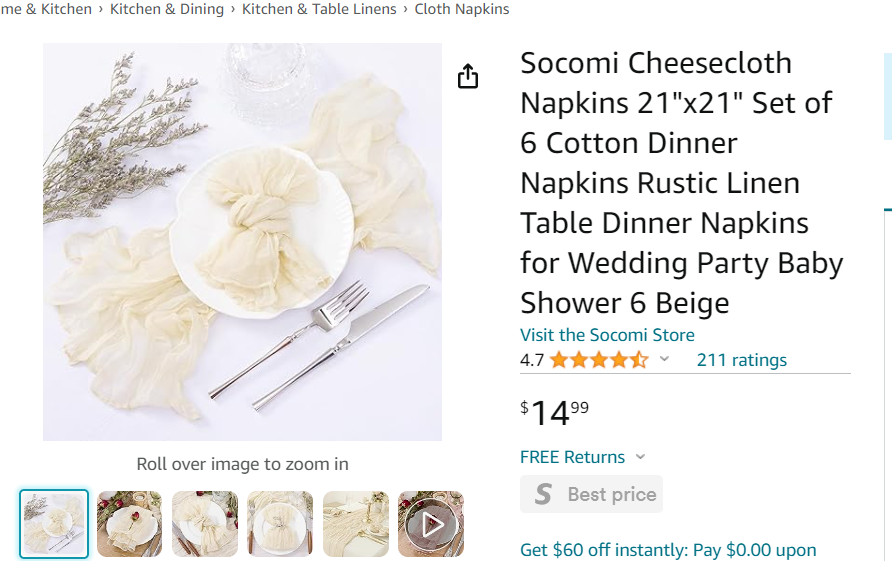892x561 pixels.
Task: Click the share icon beside product image
Action: pos(468,77)
